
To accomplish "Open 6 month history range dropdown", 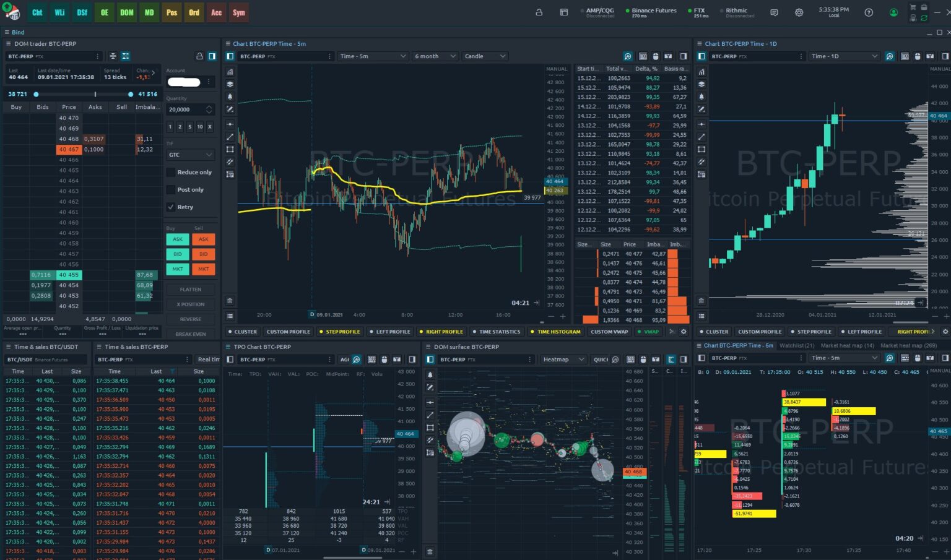I will pos(435,56).
